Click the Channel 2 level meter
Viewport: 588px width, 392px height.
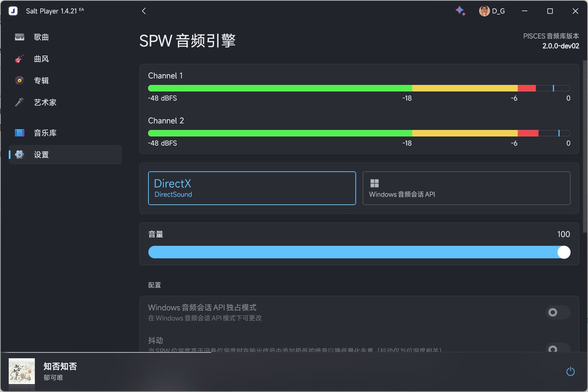pyautogui.click(x=359, y=133)
